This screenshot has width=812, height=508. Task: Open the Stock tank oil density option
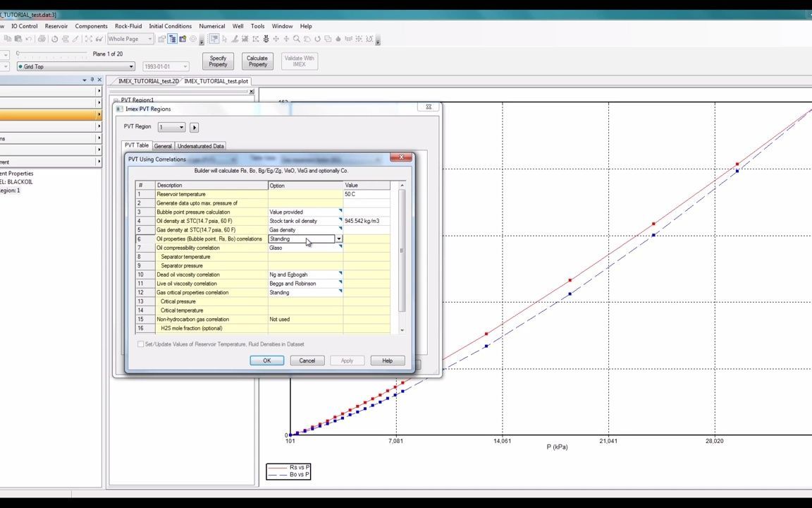(x=305, y=221)
